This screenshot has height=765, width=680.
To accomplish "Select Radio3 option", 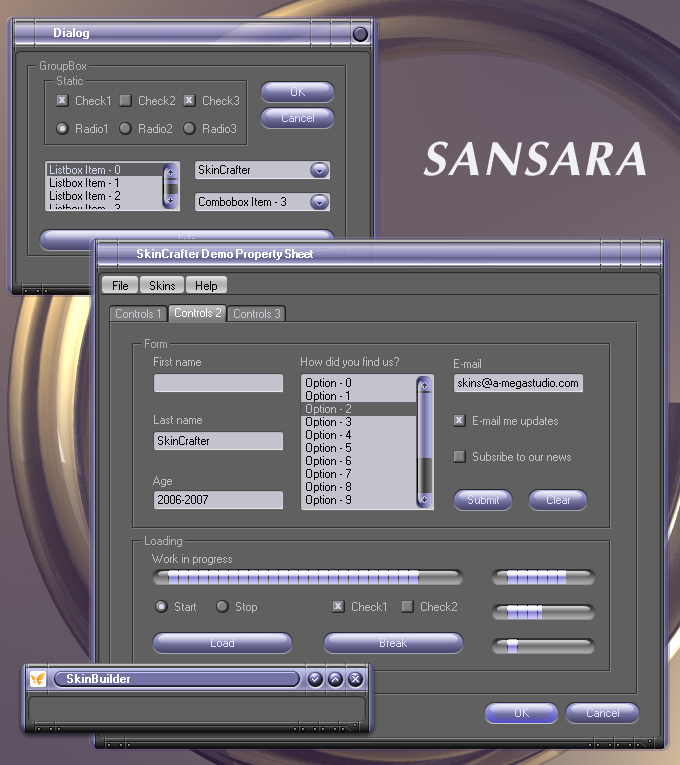I will pyautogui.click(x=189, y=128).
